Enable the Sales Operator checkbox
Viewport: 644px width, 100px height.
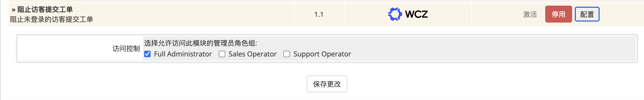(x=222, y=54)
